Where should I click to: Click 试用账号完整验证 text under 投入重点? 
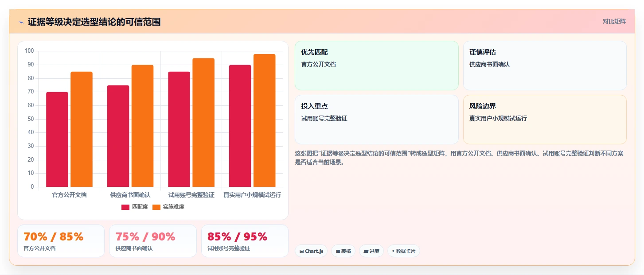click(324, 118)
